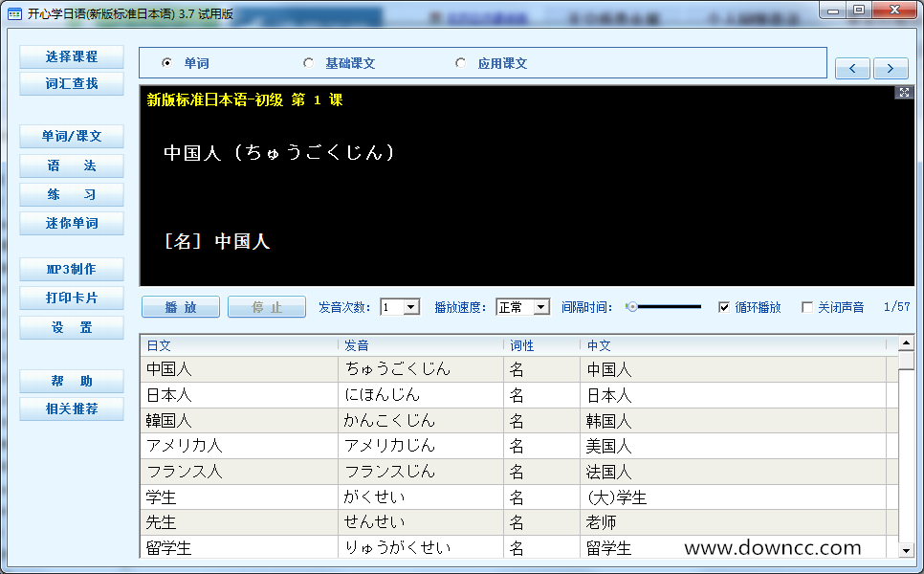
Task: Enable the 关闭声音 checkbox
Action: click(807, 307)
